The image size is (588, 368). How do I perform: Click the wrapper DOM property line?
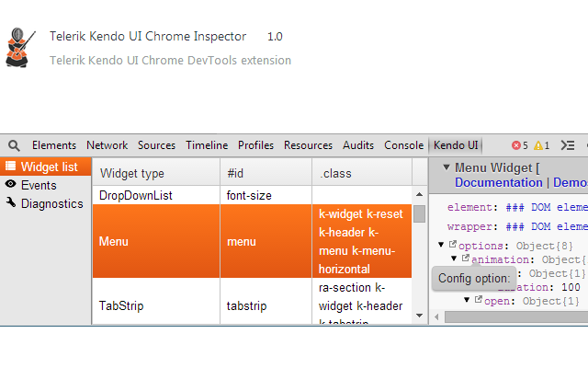(x=517, y=227)
